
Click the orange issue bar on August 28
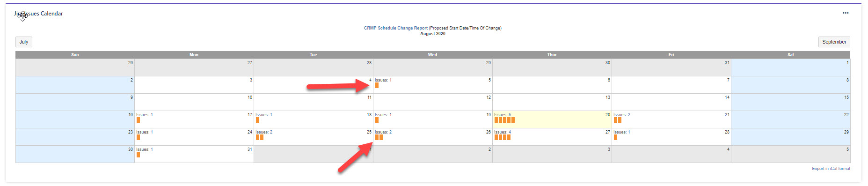click(615, 137)
